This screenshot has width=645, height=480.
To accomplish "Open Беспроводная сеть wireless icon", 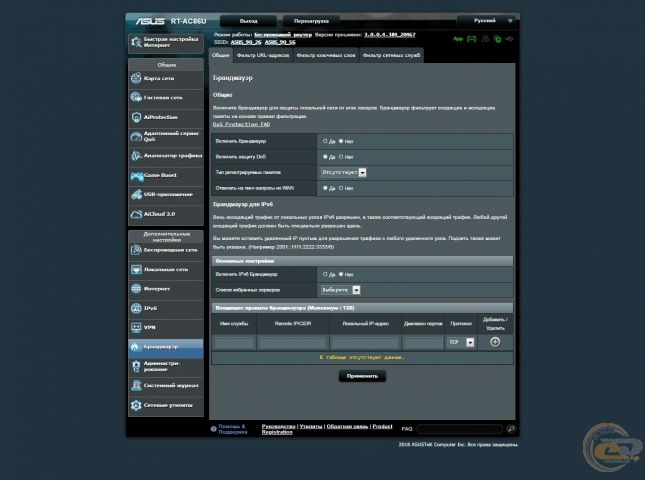I will [136, 250].
